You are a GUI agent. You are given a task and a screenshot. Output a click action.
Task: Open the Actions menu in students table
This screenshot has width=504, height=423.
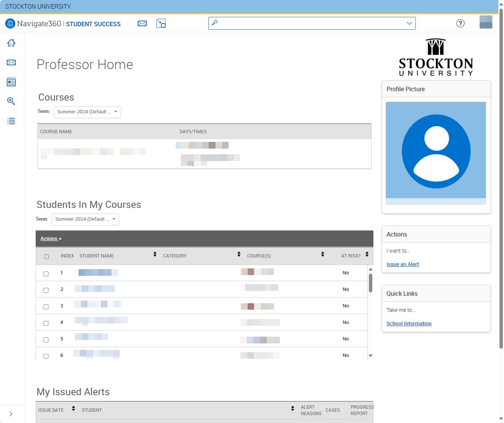51,239
